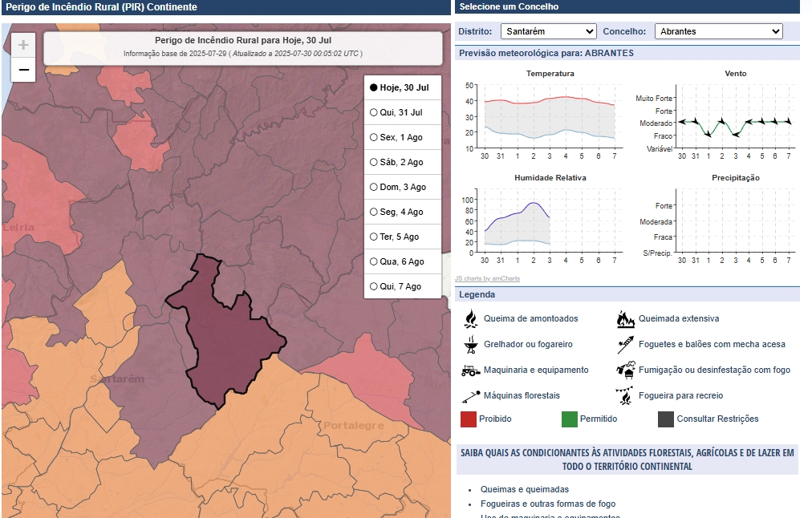Open the Concelho dropdown showing Abrantes
Screen dimensions: 812x518
pos(718,31)
